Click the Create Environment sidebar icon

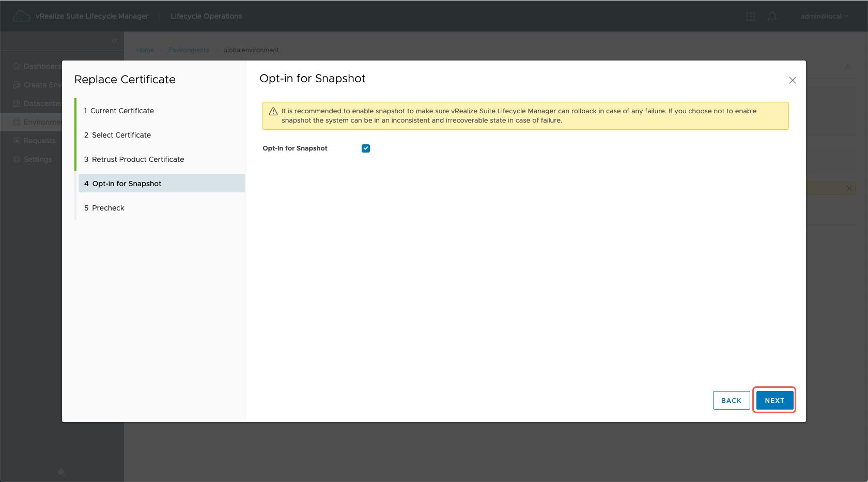click(x=17, y=85)
